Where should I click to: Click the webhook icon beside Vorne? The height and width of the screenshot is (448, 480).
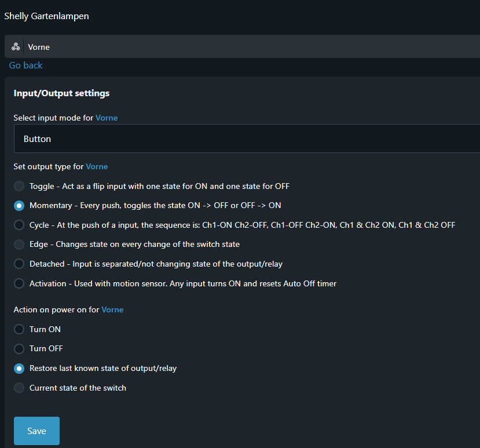click(x=16, y=46)
